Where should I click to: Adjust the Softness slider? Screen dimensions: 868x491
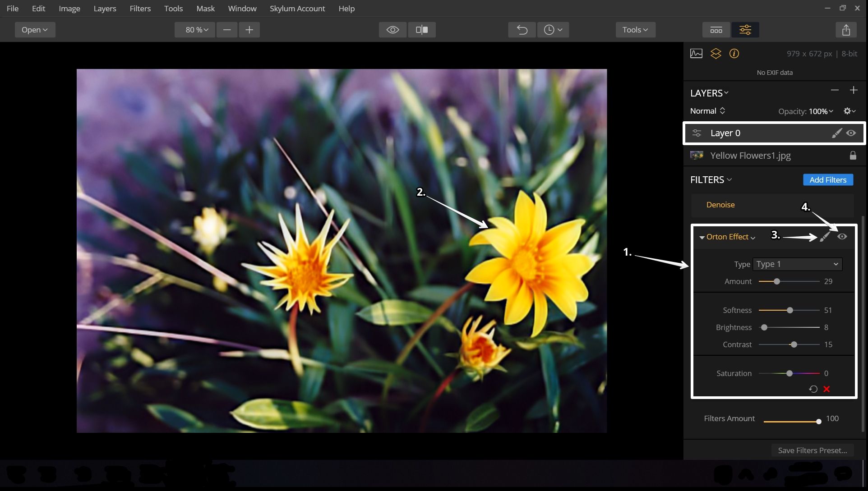click(x=789, y=310)
